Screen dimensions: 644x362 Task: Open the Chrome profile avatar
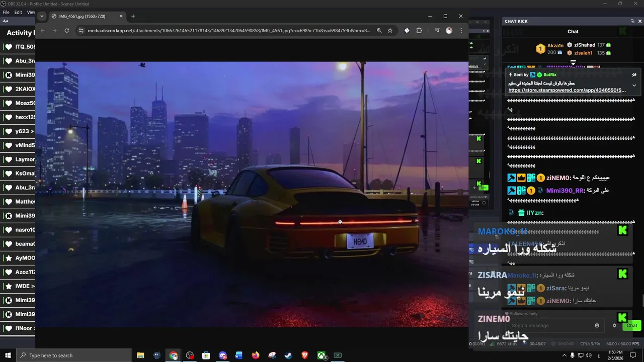click(449, 31)
